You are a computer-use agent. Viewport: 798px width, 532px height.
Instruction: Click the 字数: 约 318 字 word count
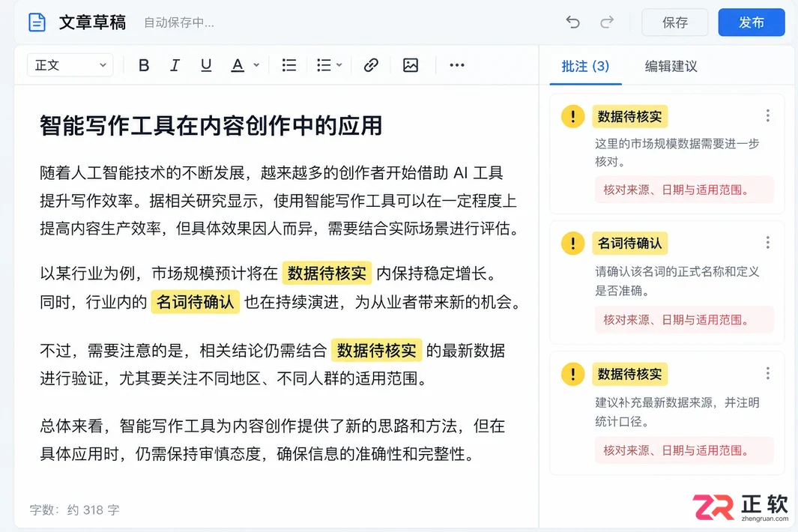click(75, 510)
